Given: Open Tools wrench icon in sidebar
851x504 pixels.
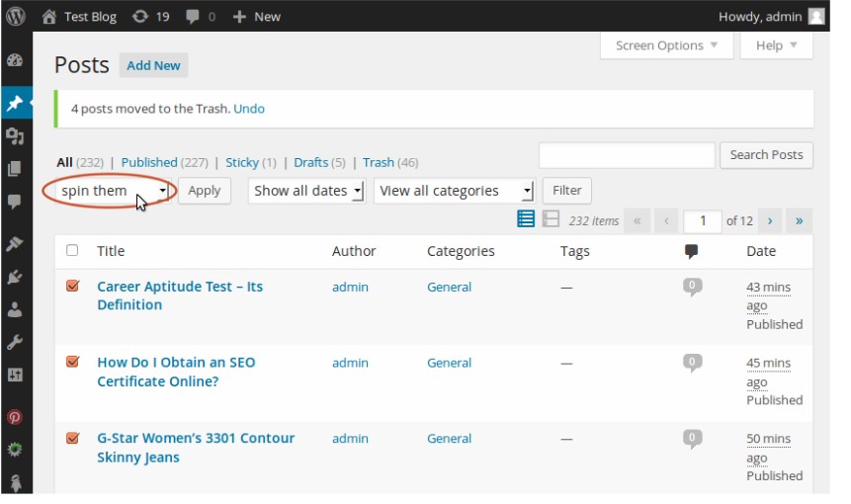Looking at the screenshot, I should click(x=15, y=342).
